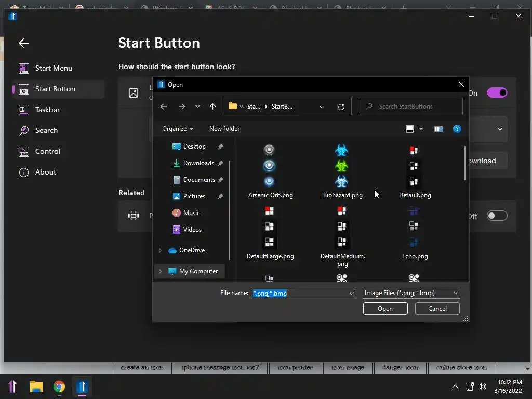Navigate forward in the Open dialog
532x399 pixels.
(x=182, y=107)
